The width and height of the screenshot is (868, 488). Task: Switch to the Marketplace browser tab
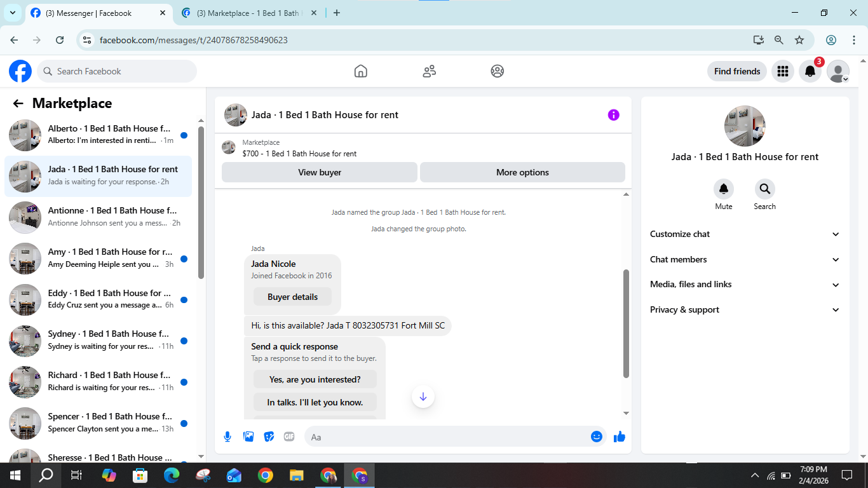tap(250, 13)
